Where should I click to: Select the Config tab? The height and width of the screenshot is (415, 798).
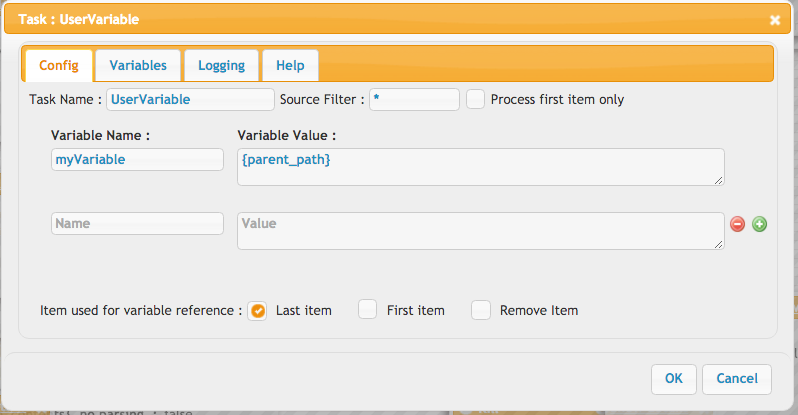click(59, 66)
